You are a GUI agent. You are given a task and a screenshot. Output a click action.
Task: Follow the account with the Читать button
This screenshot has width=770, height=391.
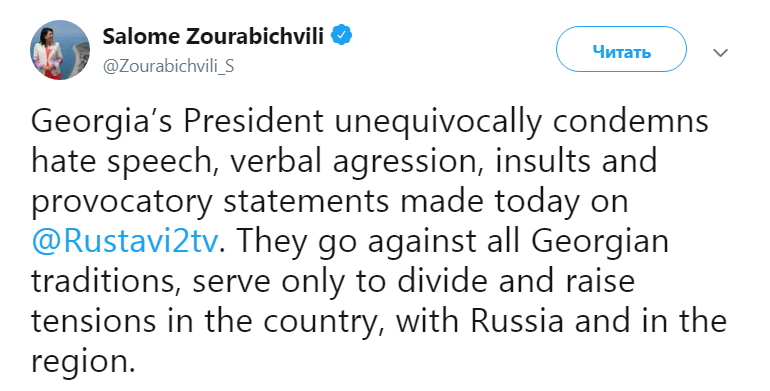621,51
